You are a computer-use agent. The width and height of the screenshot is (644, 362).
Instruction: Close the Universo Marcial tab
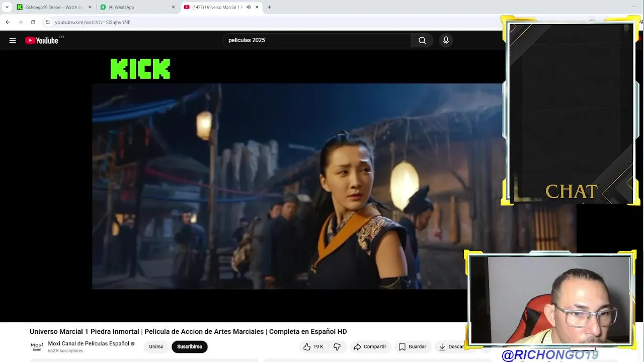257,7
